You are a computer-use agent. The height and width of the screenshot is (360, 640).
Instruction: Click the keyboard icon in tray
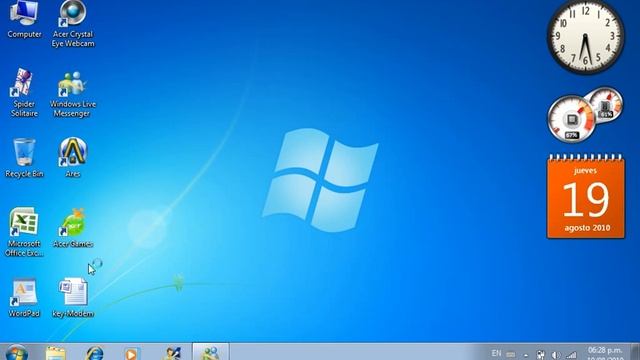pyautogui.click(x=511, y=355)
